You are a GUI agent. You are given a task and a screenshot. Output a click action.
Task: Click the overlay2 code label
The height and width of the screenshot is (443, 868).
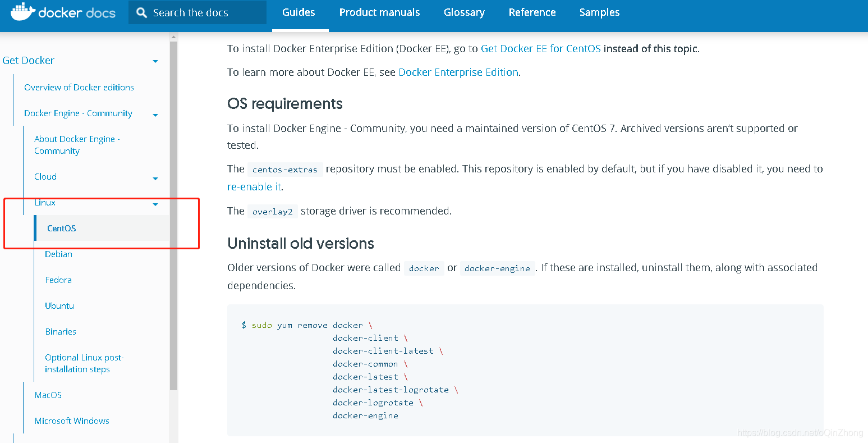coord(273,212)
